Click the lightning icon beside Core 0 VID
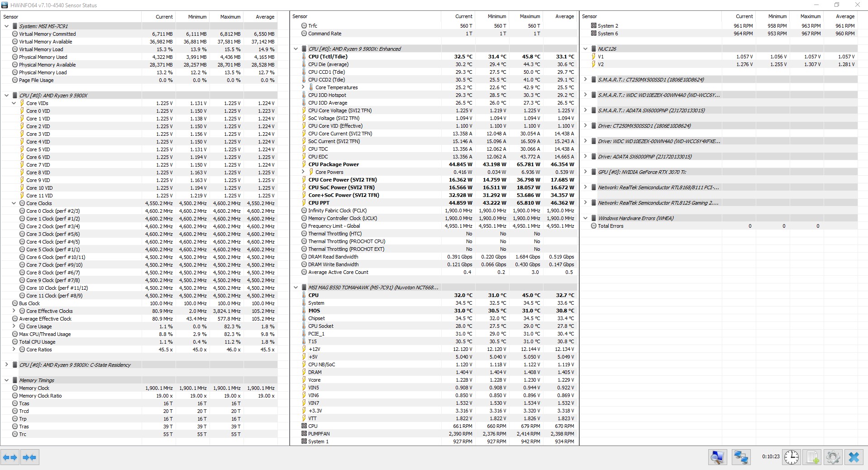 [22, 111]
